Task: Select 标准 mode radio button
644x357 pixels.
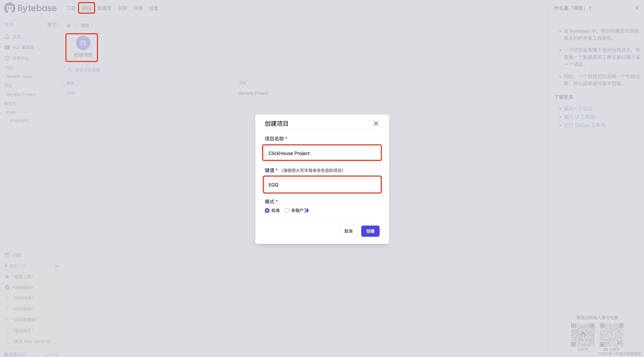Action: pyautogui.click(x=266, y=211)
